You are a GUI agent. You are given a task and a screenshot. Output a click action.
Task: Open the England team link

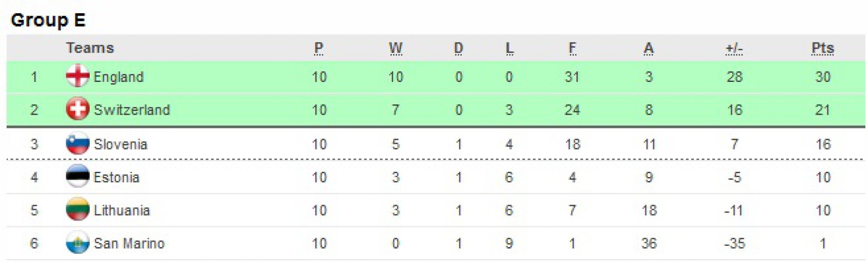[119, 77]
